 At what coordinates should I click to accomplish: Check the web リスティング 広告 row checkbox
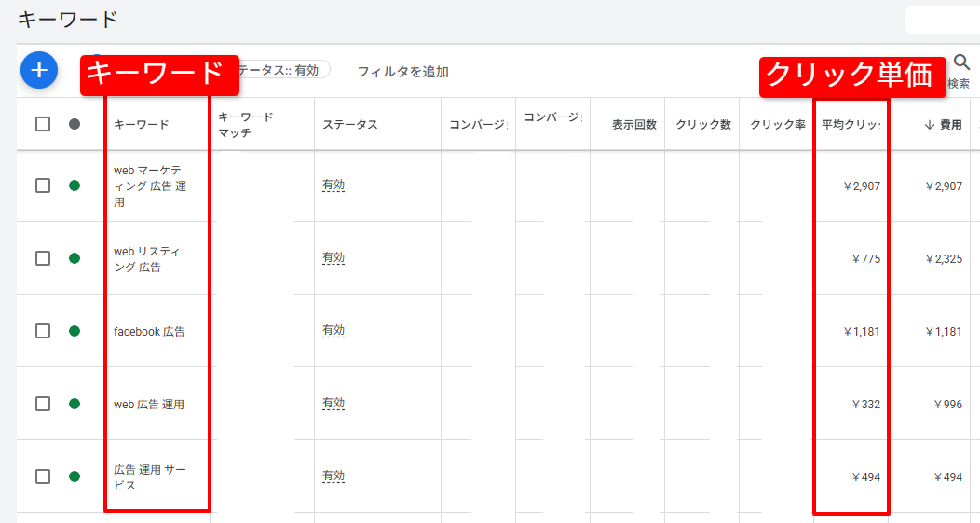click(x=43, y=258)
